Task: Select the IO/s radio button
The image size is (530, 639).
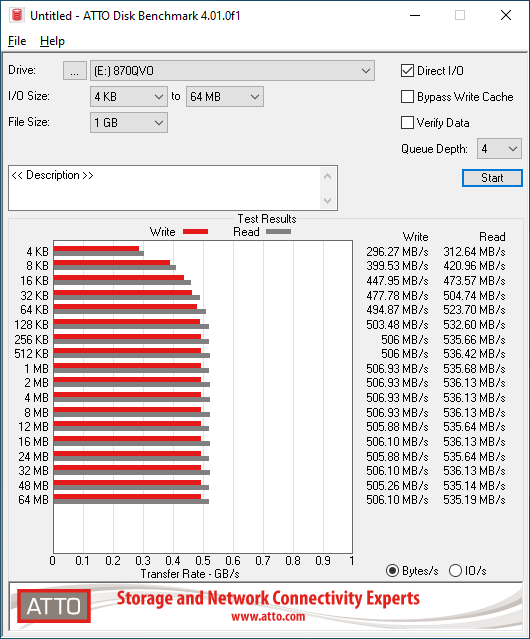Action: coord(455,571)
